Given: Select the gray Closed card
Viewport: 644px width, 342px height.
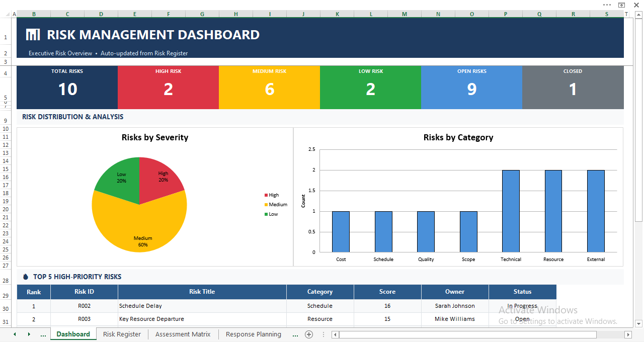Looking at the screenshot, I should click(573, 88).
